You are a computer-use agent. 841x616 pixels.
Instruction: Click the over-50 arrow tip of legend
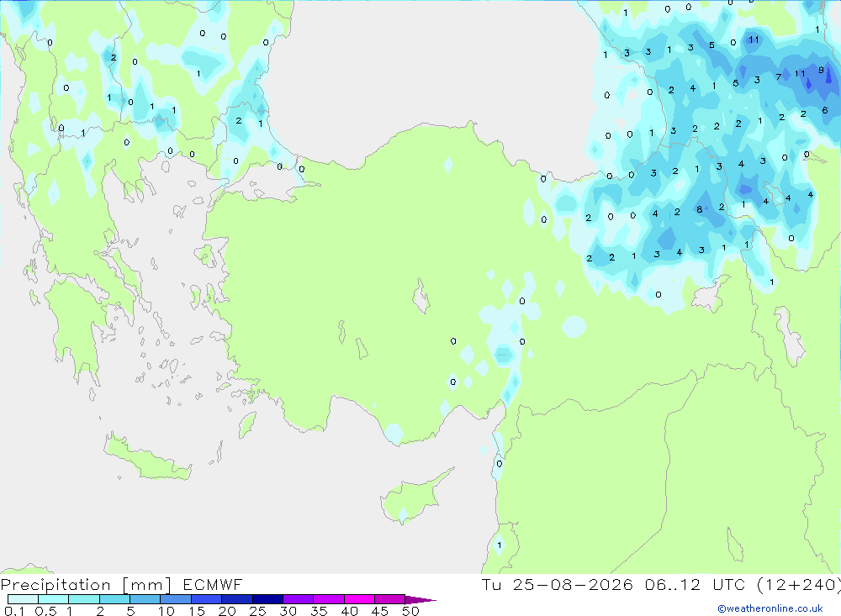point(420,600)
